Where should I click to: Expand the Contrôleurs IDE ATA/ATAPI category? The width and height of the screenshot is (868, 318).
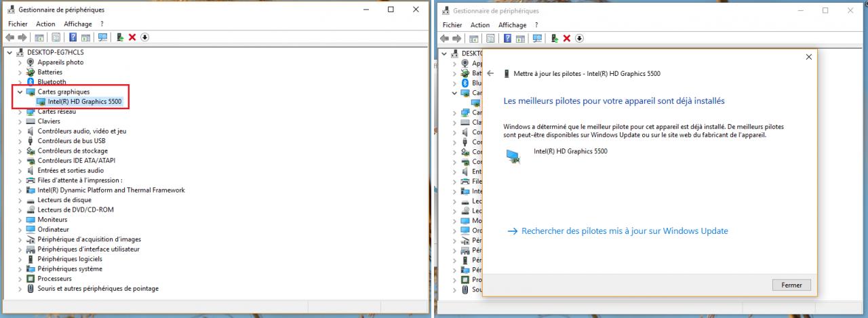tap(20, 161)
